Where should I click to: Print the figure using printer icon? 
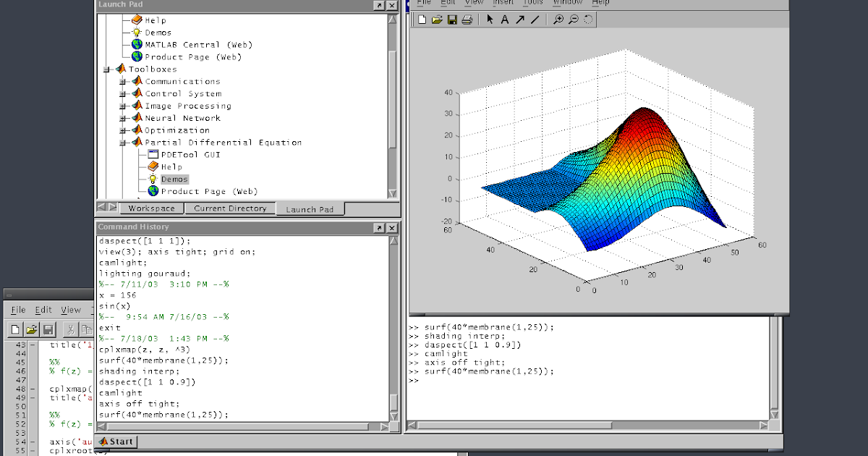pyautogui.click(x=467, y=20)
